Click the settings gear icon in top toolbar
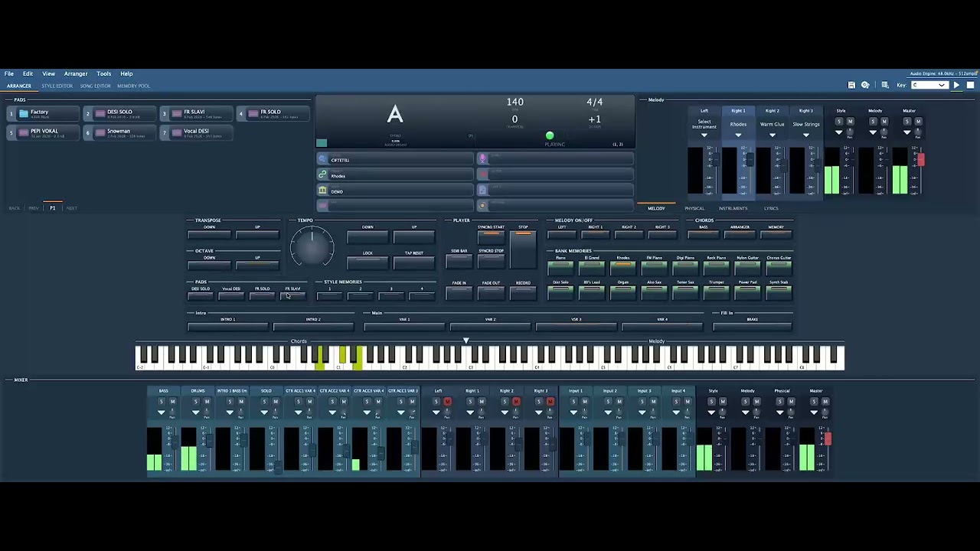 pos(865,85)
